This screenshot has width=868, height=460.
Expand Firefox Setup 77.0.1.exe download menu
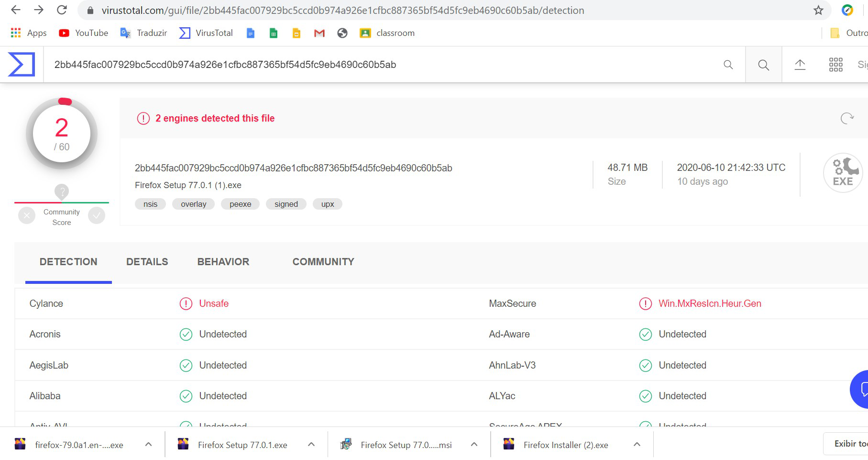click(x=311, y=445)
